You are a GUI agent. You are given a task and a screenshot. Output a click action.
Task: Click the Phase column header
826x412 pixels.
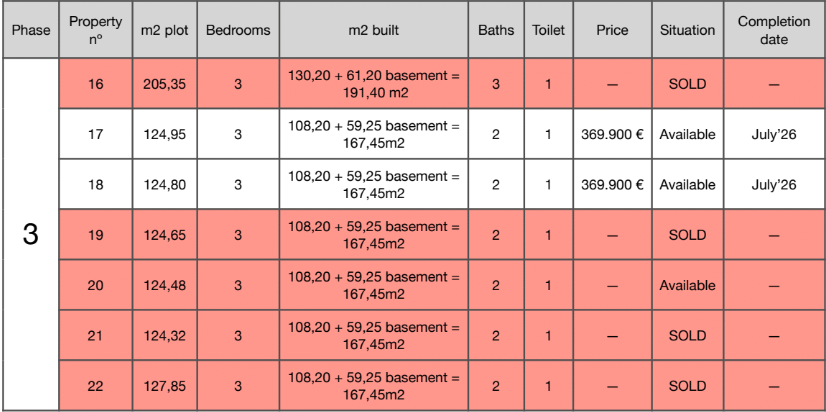[30, 30]
